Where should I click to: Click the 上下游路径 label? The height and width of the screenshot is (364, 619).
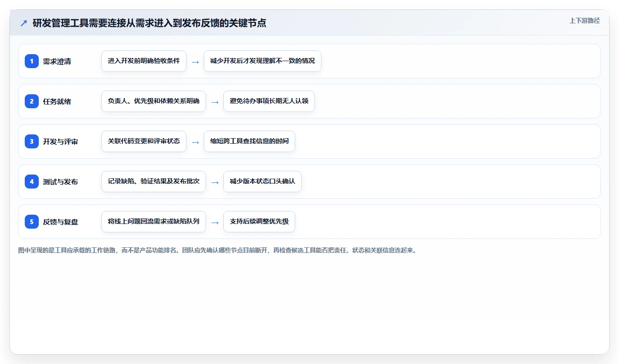coord(584,21)
